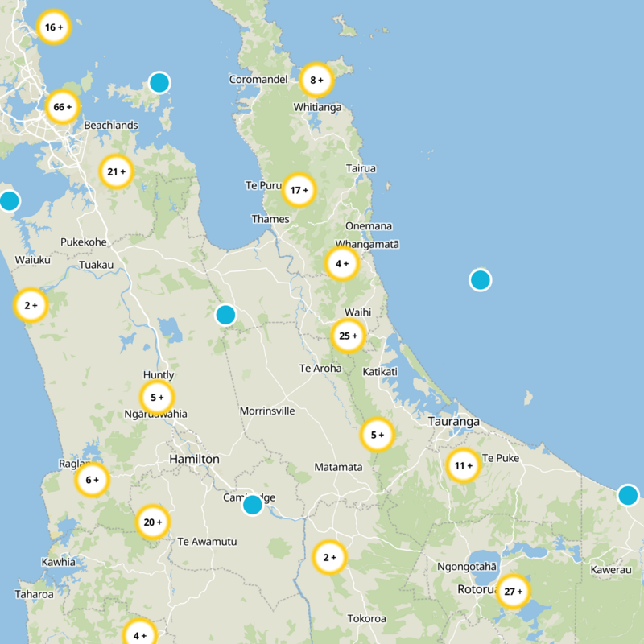Click the Onemana label

[369, 226]
